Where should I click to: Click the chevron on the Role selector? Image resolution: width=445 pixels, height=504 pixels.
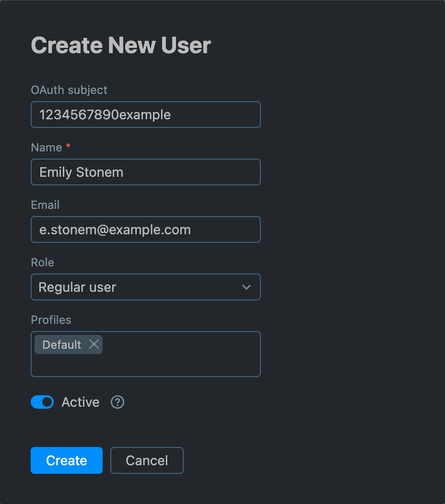pos(246,287)
